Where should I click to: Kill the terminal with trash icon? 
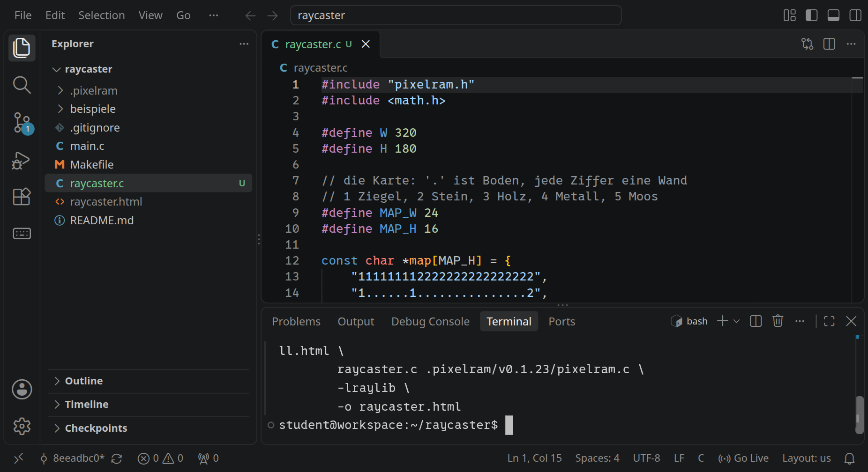[x=778, y=321]
